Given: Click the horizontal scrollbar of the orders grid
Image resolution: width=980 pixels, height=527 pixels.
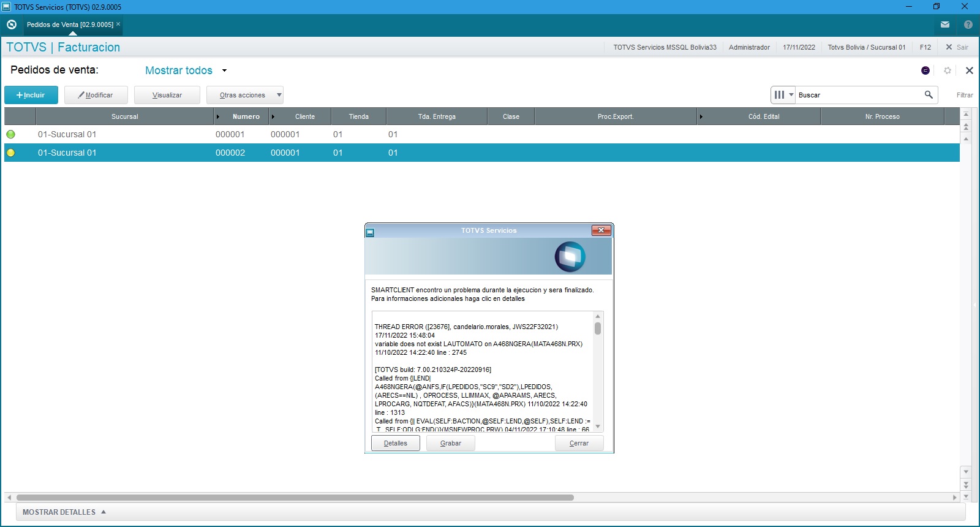Looking at the screenshot, I should tap(295, 498).
